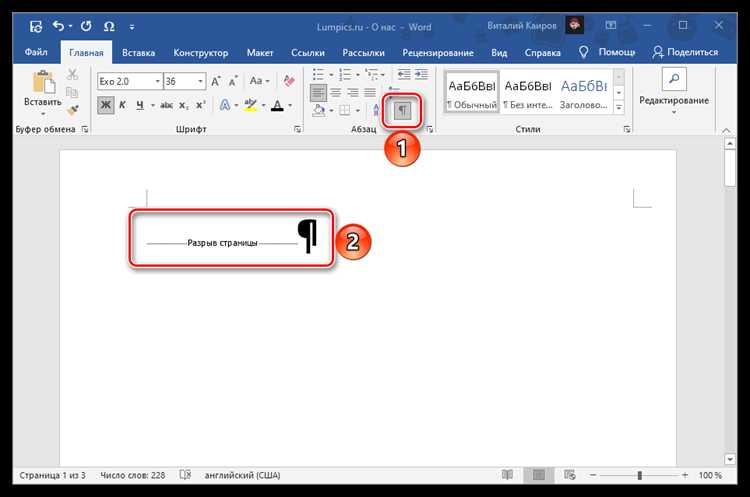Click the Вставить paste icon
This screenshot has height=497, width=750.
(x=43, y=82)
